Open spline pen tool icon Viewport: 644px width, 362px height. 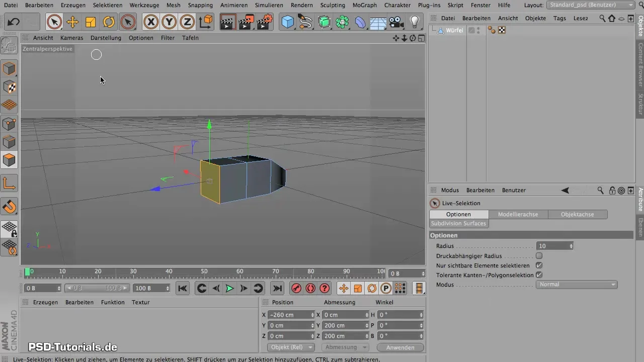tap(305, 22)
